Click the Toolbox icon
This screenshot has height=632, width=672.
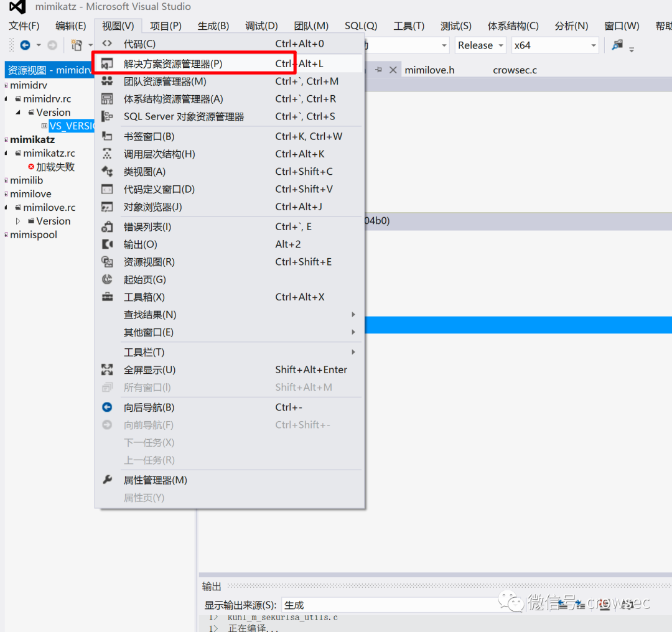[x=107, y=297]
